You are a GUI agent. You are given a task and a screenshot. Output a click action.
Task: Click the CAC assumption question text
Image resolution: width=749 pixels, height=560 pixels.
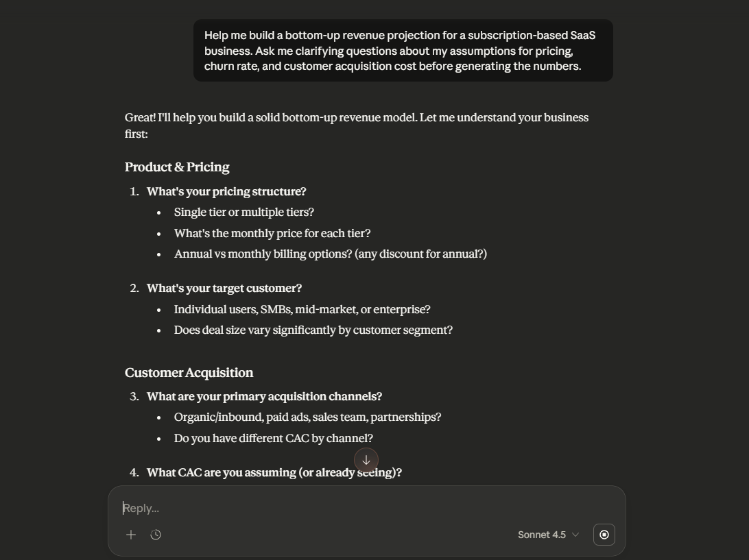276,472
